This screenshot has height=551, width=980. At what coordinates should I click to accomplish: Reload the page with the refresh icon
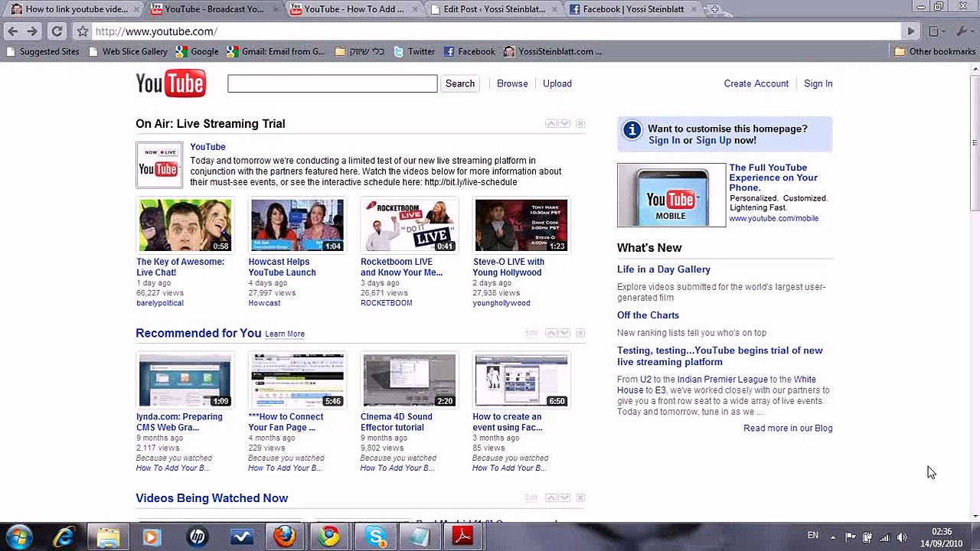click(57, 31)
